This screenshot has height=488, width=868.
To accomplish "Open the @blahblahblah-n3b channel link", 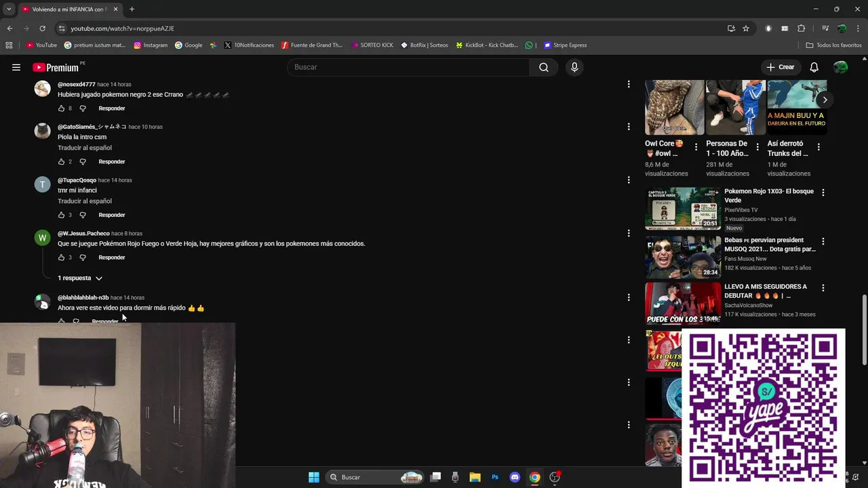I will tap(83, 298).
